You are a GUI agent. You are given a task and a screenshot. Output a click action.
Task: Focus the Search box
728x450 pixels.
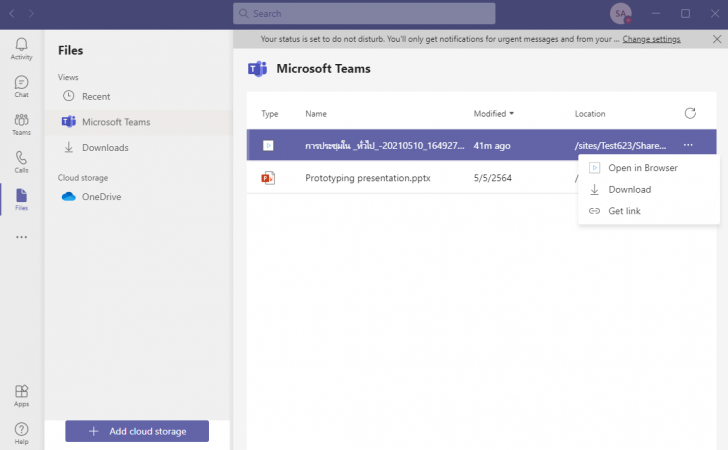pos(364,13)
